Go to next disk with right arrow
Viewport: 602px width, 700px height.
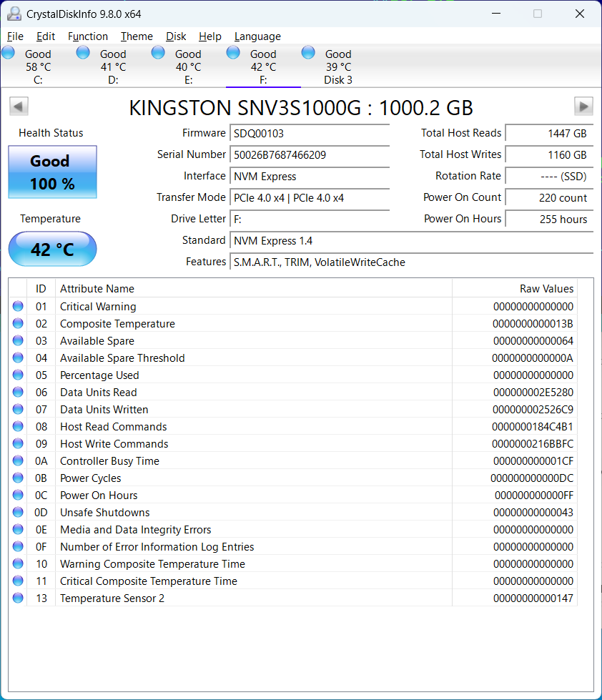[583, 107]
